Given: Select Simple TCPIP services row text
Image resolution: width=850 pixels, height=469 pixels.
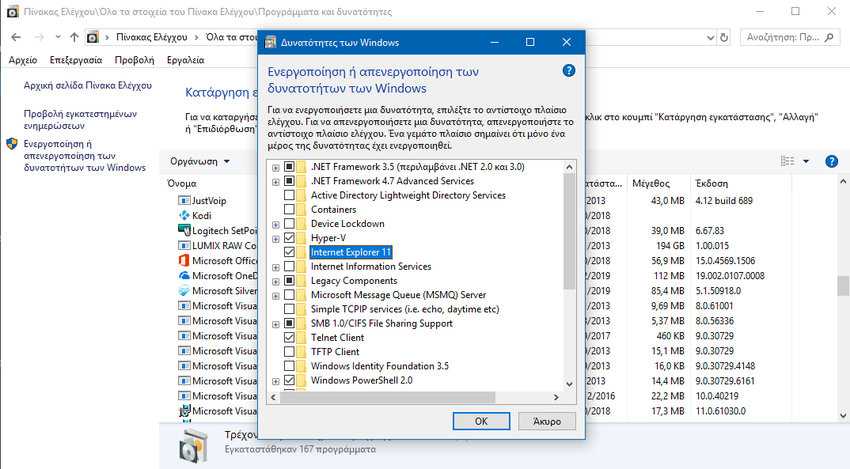Looking at the screenshot, I should click(x=405, y=309).
